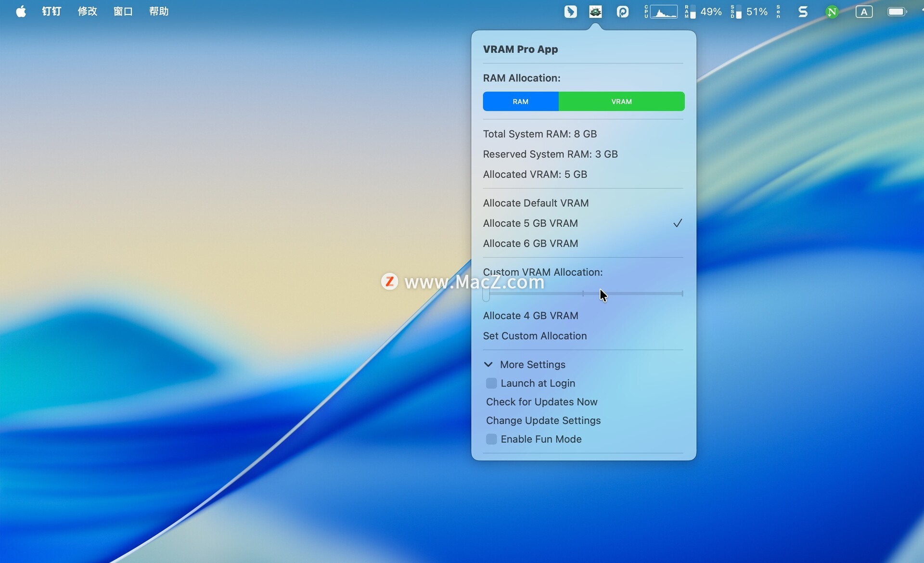Click the custom VRAM slider thumb handle
This screenshot has height=563, width=924.
[486, 294]
